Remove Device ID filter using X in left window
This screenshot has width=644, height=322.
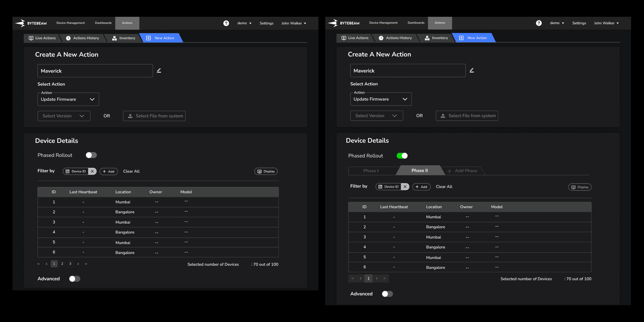point(92,171)
